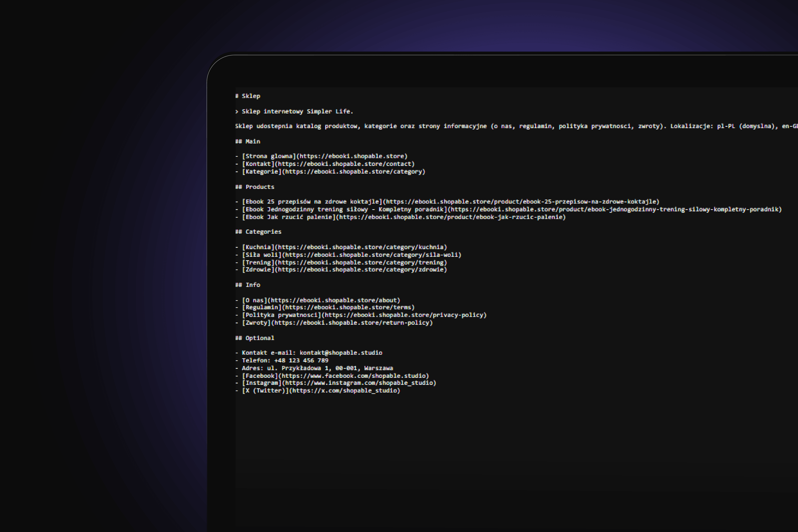This screenshot has width=798, height=532.
Task: Select the "Ebook 25 przepisów na zdrowe koktajle" line
Action: pos(447,202)
